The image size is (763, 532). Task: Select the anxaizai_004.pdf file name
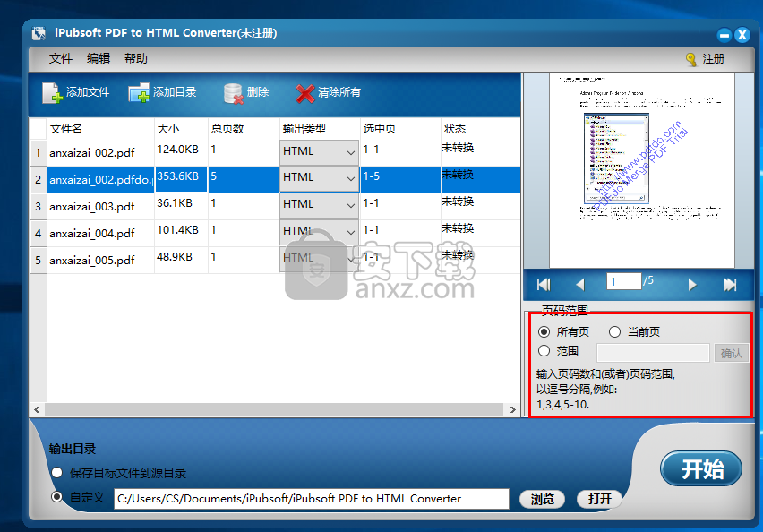pos(92,233)
